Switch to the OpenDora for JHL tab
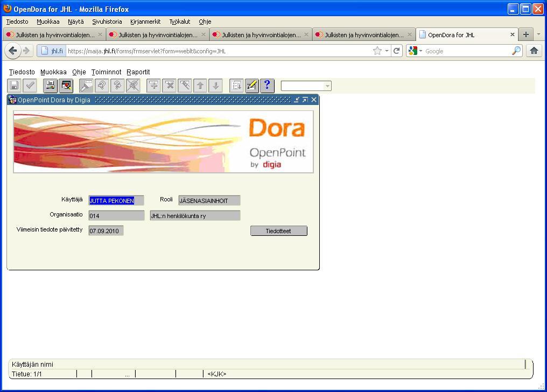 (467, 35)
